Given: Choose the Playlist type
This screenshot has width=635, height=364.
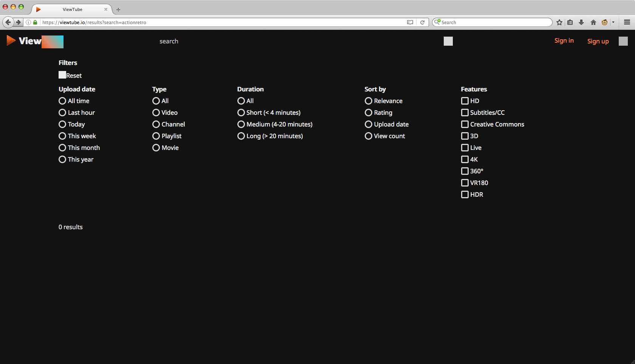Looking at the screenshot, I should tap(167, 136).
